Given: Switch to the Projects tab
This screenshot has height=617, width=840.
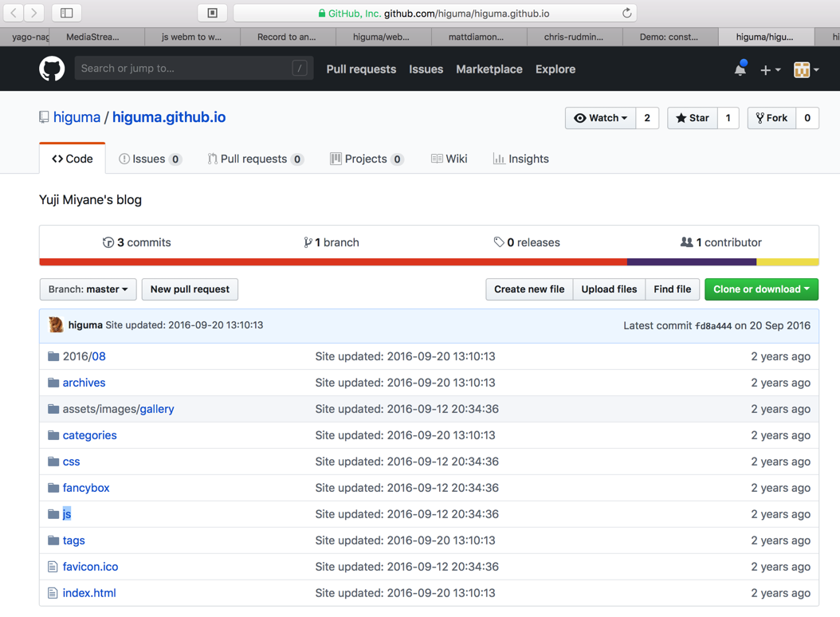Looking at the screenshot, I should (x=367, y=159).
